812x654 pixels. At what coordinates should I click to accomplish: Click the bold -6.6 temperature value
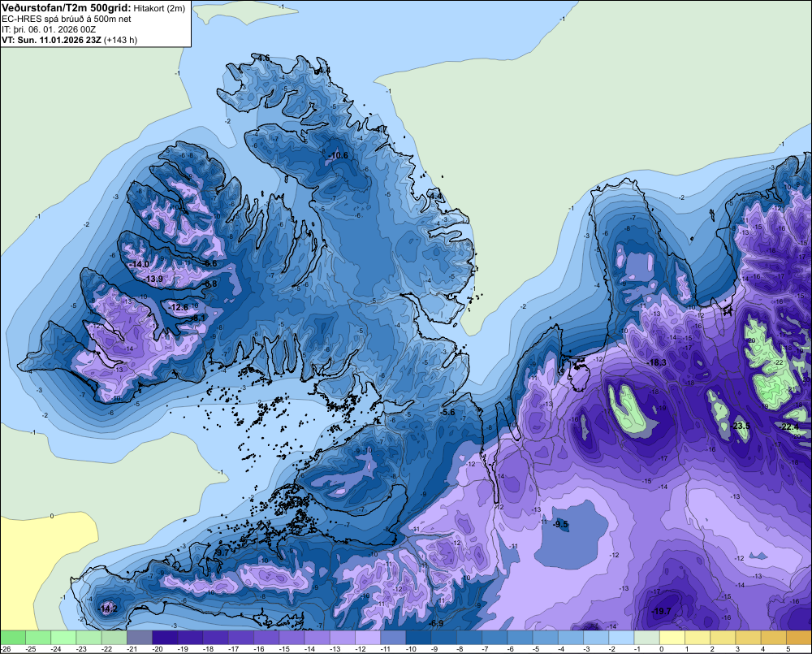click(210, 263)
